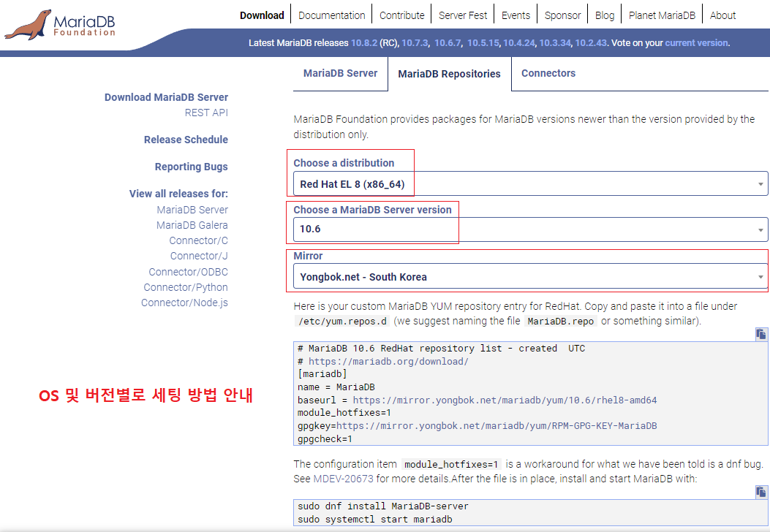
Task: Open the Choose a distribution dropdown
Action: (530, 184)
